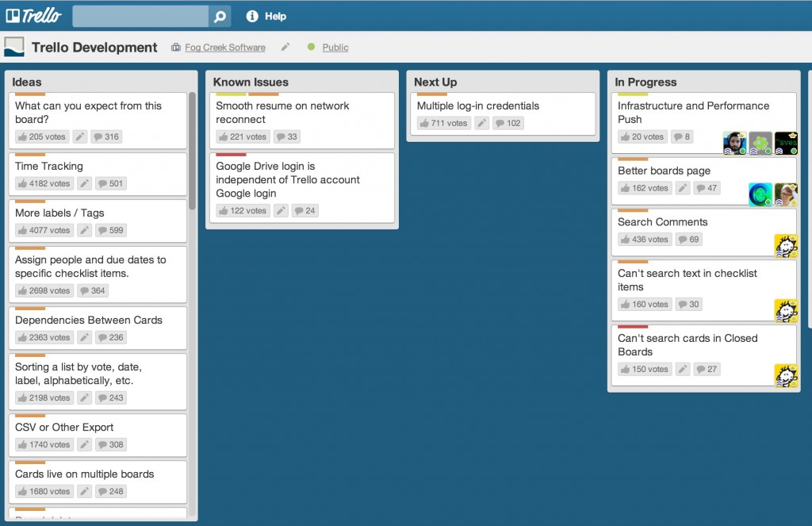The width and height of the screenshot is (812, 526).
Task: Open the 599 comments badge
Action: pos(111,230)
